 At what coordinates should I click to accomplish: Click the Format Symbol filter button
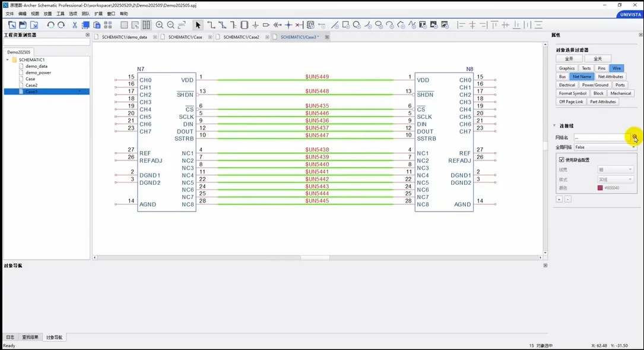(x=572, y=93)
